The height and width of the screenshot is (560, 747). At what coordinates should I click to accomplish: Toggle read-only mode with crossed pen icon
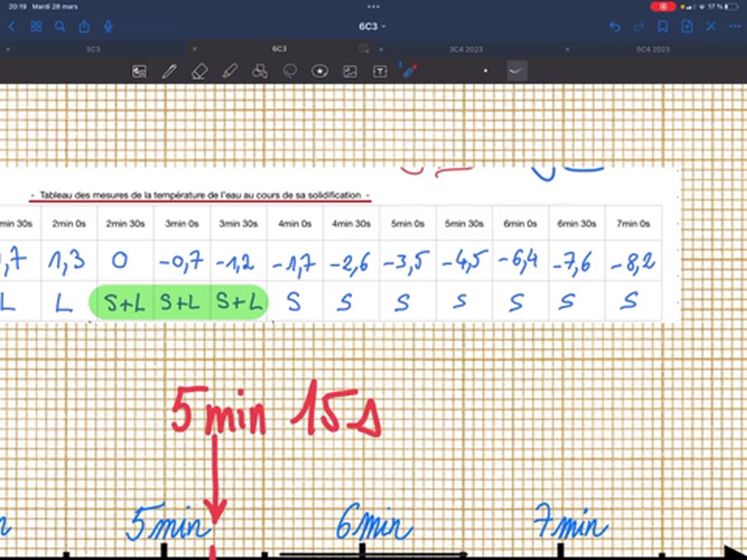click(x=710, y=26)
